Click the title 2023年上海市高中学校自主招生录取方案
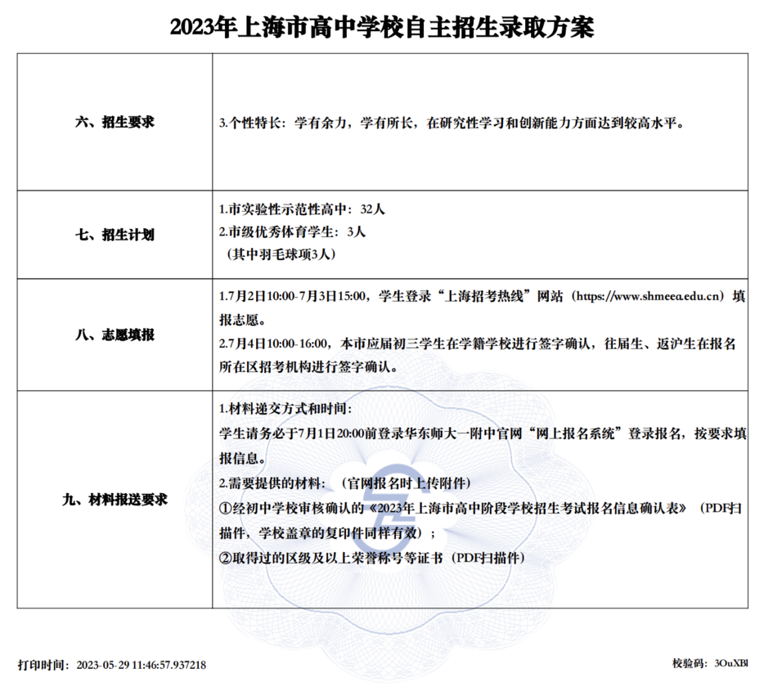 point(381,27)
